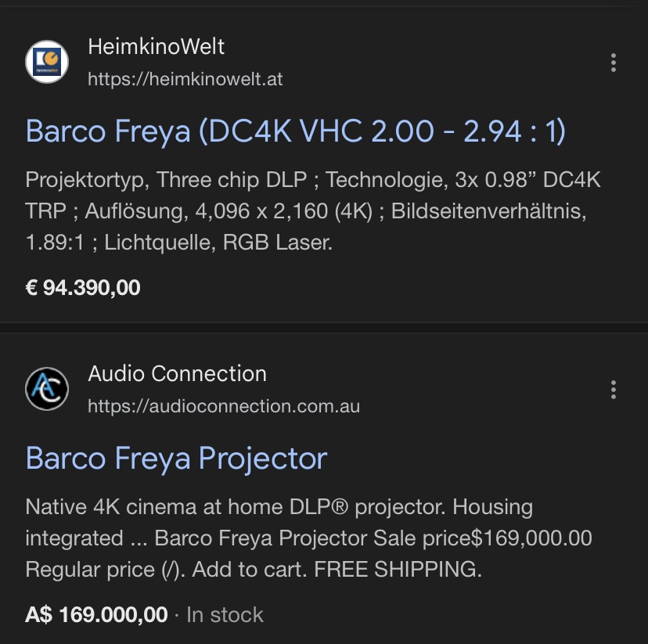Click the Projektortyp Three chip DLP snippet
The image size is (648, 644).
tap(166, 180)
